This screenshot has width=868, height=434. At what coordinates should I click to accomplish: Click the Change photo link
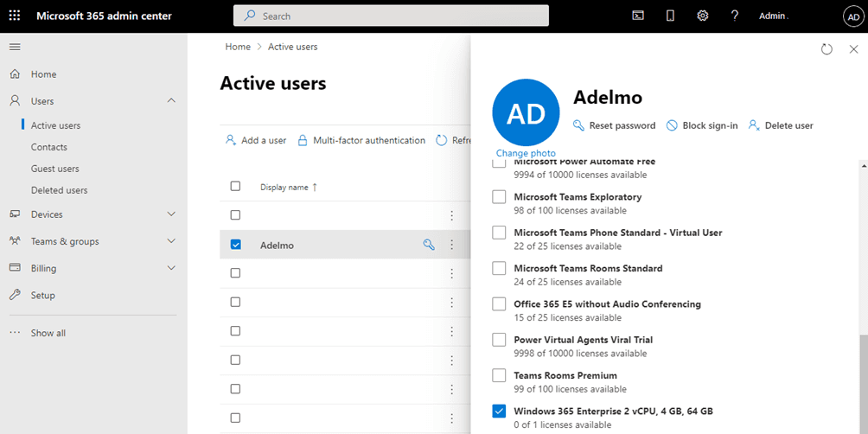coord(526,153)
